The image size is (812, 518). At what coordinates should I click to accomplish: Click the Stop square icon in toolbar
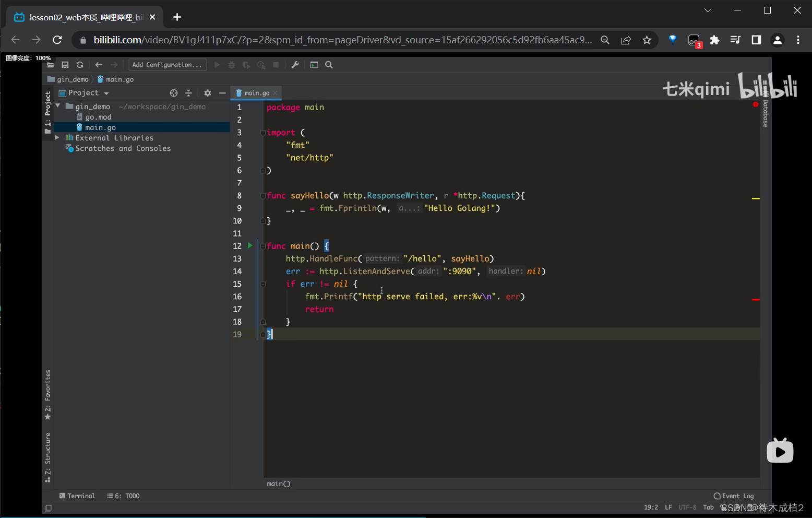[x=276, y=65]
